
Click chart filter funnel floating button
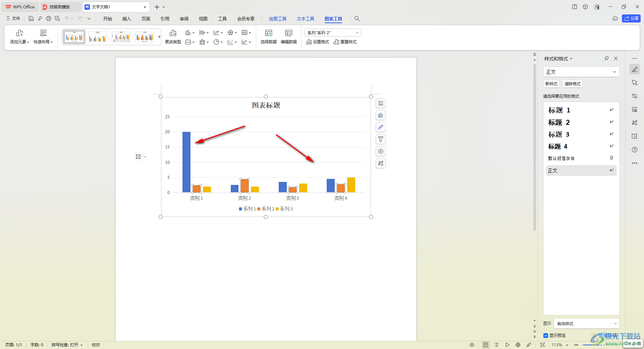[x=381, y=139]
